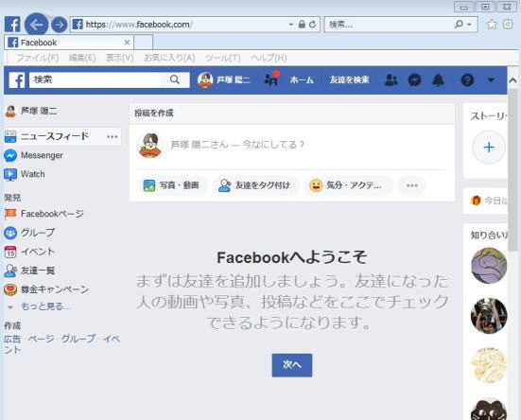This screenshot has height=420, width=521.
Task: Open the address bar dropdown arrow
Action: tap(290, 25)
